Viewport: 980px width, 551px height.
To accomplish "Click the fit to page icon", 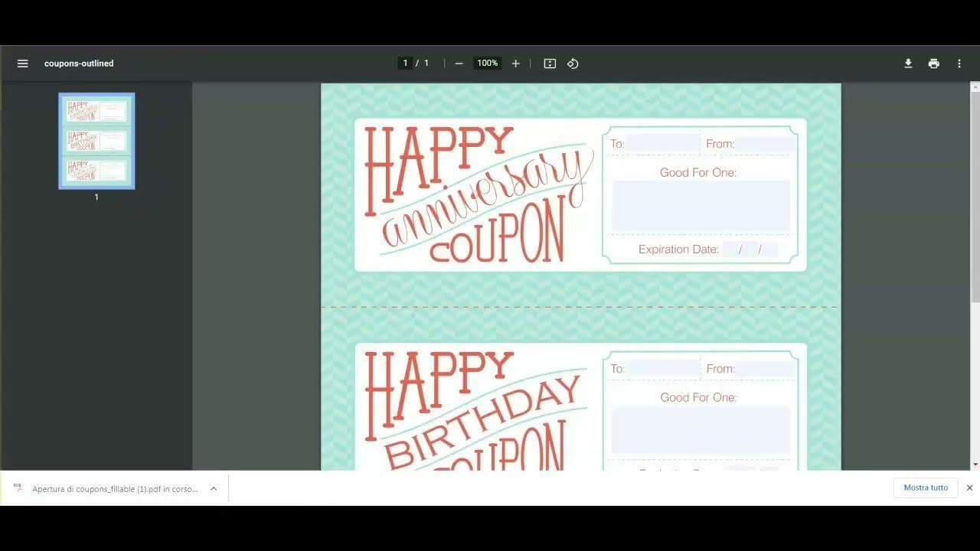I will click(x=550, y=64).
